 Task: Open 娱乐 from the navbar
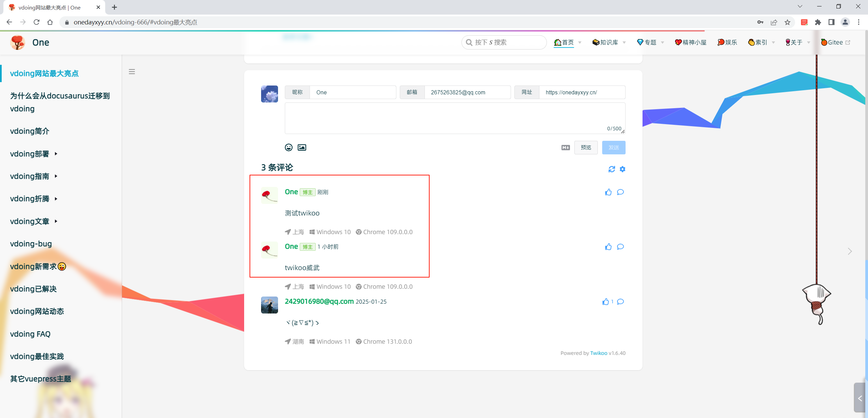pos(727,42)
